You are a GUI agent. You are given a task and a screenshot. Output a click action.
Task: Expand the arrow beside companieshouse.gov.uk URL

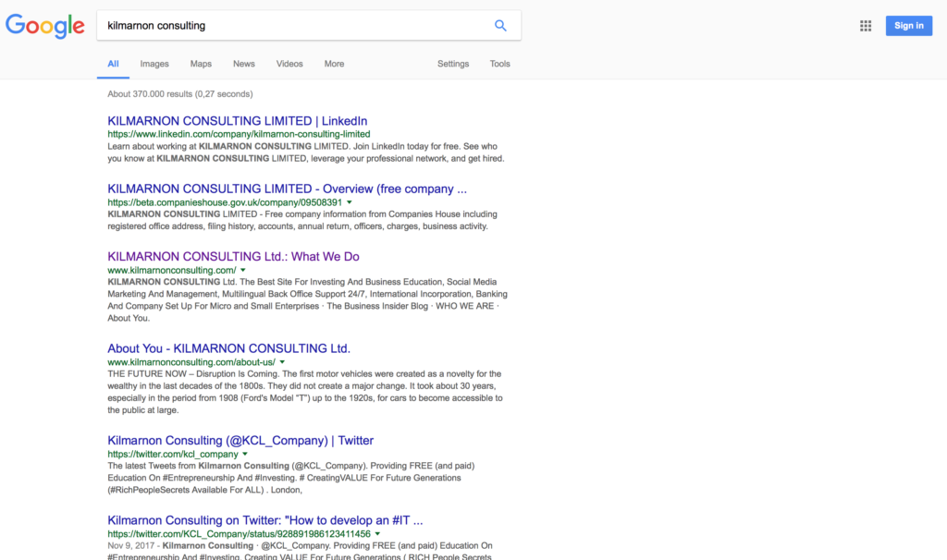349,202
